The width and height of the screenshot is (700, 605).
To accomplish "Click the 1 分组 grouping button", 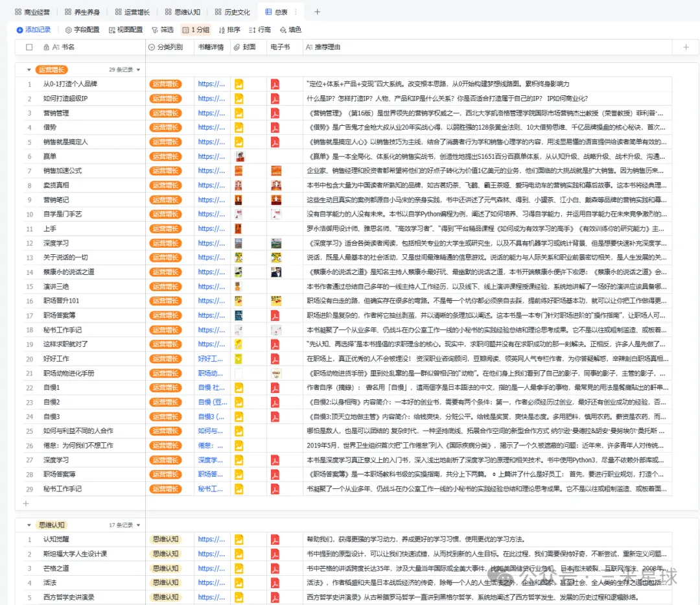I will coord(196,30).
